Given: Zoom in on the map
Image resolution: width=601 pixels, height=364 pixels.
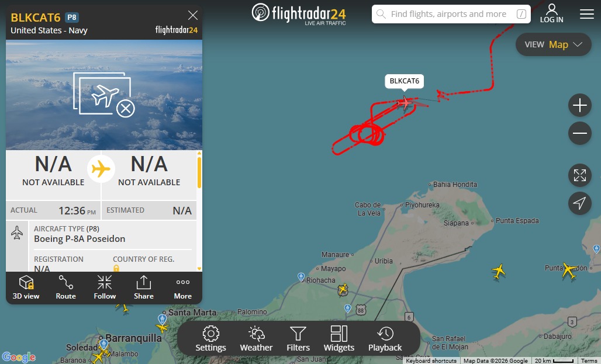Looking at the screenshot, I should click(580, 105).
